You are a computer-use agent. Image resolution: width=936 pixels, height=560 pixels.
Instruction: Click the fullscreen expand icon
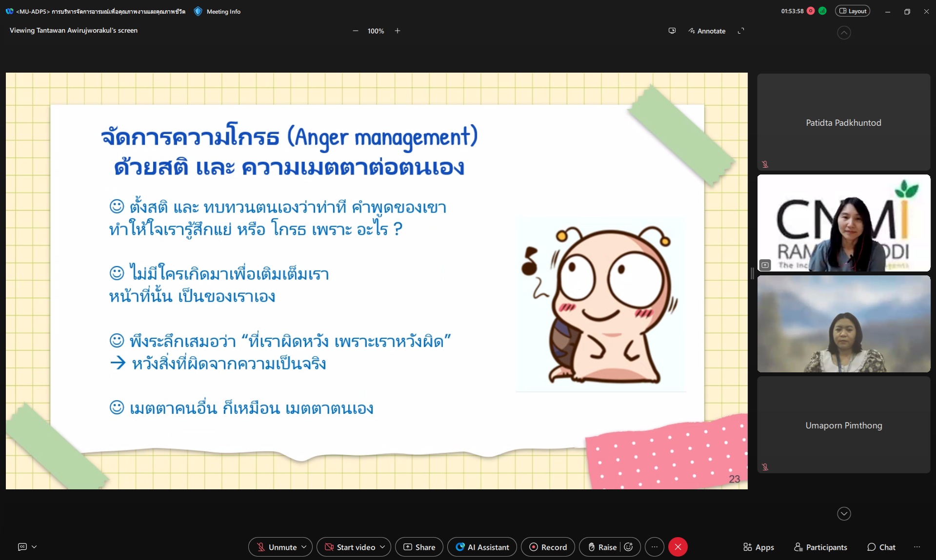click(x=740, y=31)
